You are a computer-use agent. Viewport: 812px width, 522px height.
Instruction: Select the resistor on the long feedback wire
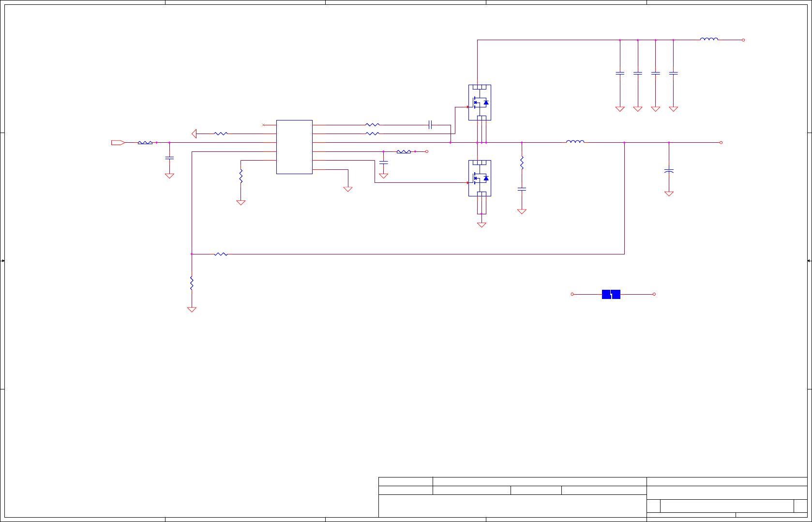[221, 254]
